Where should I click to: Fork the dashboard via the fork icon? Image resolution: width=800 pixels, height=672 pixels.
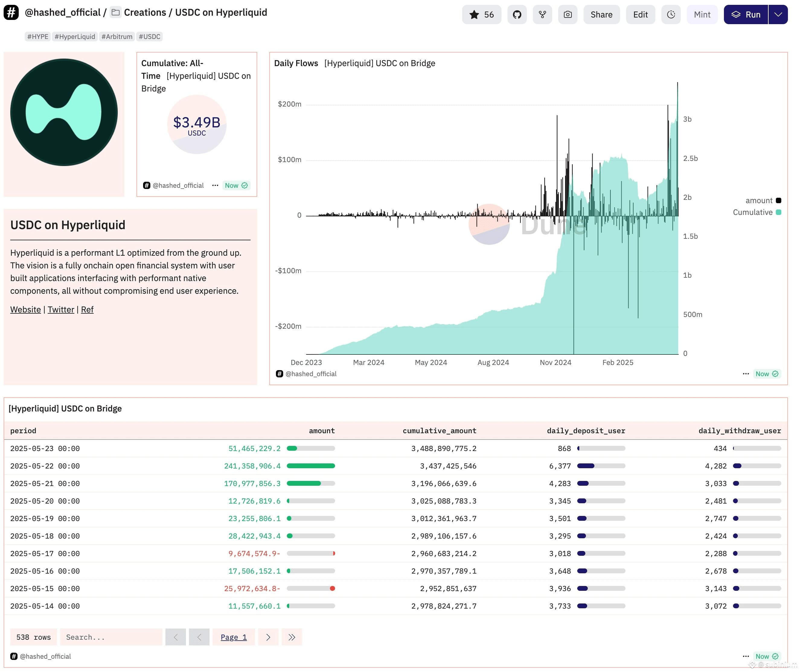pyautogui.click(x=542, y=14)
